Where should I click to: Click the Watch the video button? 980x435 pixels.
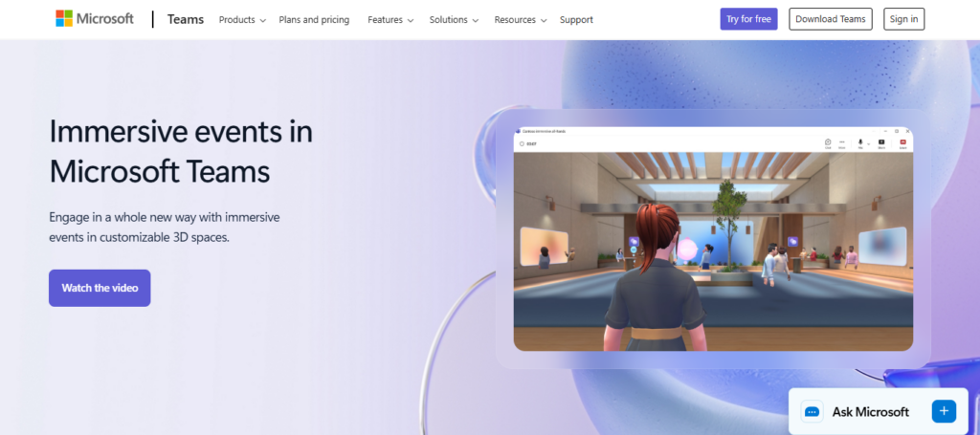[x=100, y=288]
